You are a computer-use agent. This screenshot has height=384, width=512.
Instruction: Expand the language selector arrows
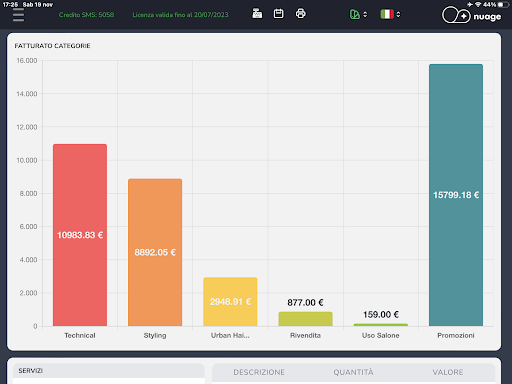tap(398, 14)
